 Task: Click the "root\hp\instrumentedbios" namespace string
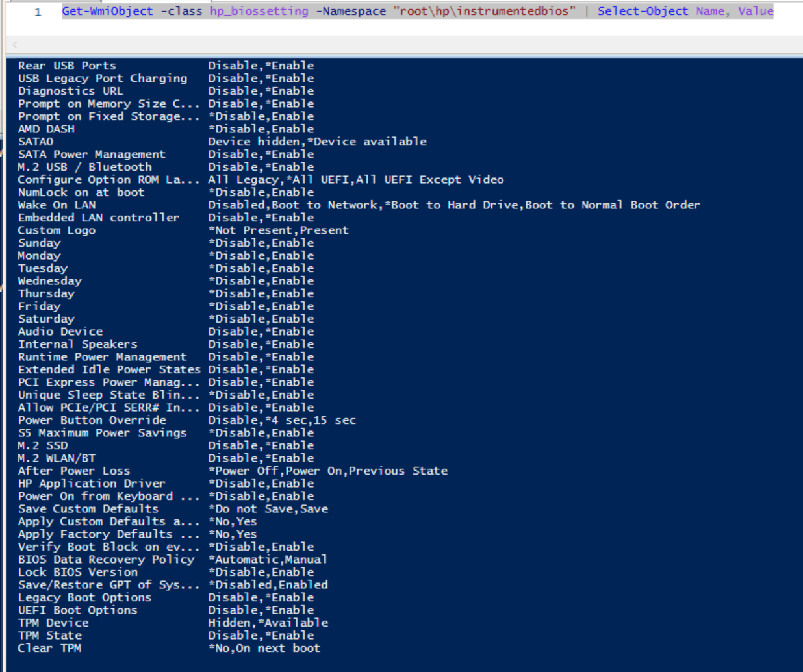coord(484,11)
